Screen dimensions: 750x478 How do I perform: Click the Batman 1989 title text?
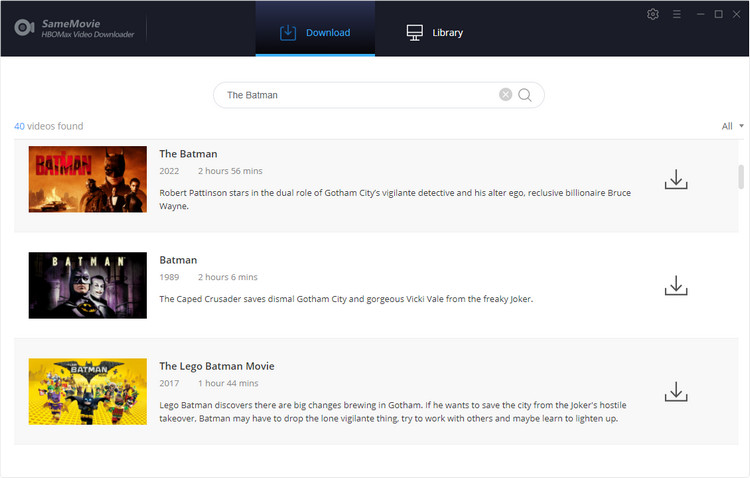pyautogui.click(x=178, y=260)
